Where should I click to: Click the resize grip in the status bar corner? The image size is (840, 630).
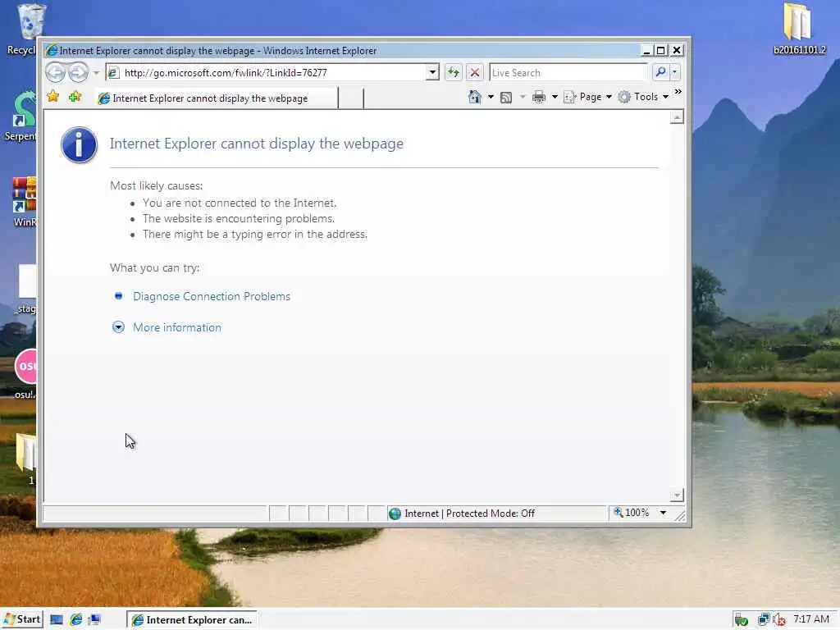tap(679, 515)
